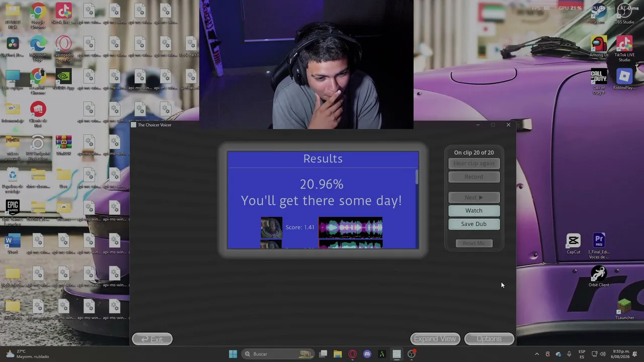Open the Epic Games Launcher shortcut
This screenshot has width=644, height=362.
point(13,212)
